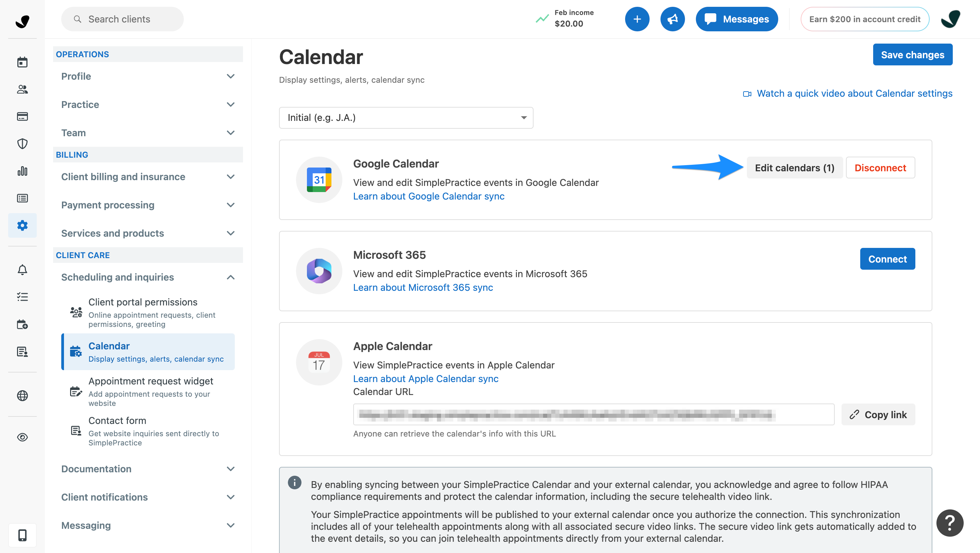
Task: Expand Payment processing section
Action: coord(148,205)
